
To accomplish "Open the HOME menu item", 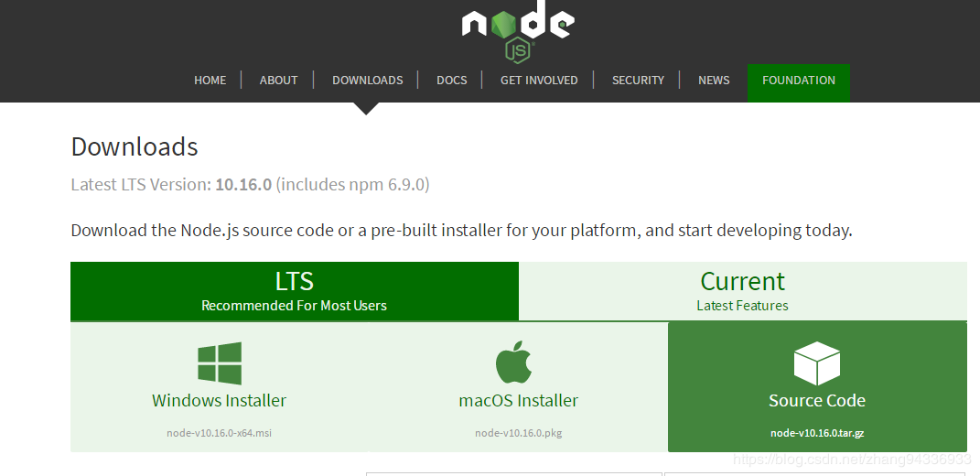I will tap(210, 80).
